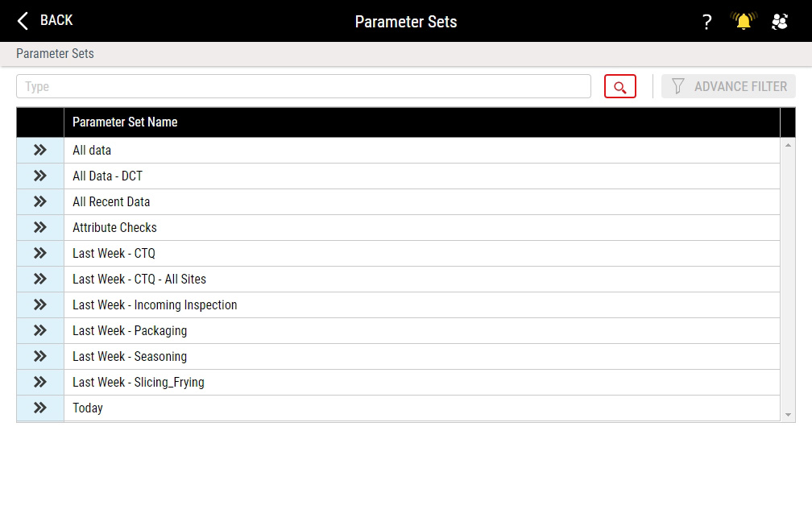Click the Parameter Sets breadcrumb
This screenshot has width=812, height=522.
click(x=55, y=53)
